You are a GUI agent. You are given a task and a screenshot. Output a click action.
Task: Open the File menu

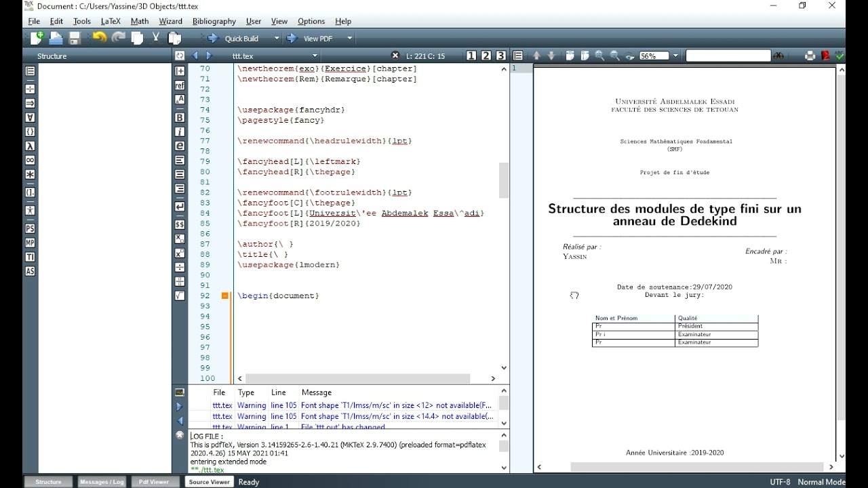click(34, 21)
